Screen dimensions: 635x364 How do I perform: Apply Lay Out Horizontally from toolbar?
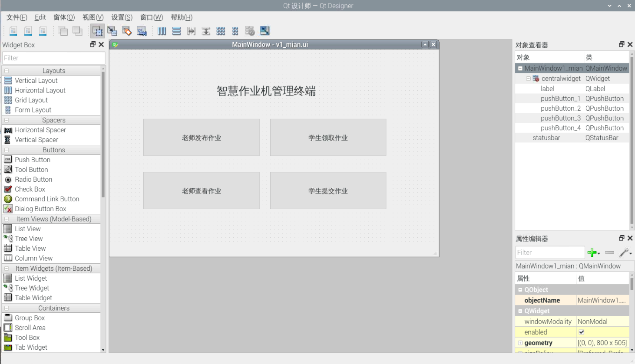162,31
